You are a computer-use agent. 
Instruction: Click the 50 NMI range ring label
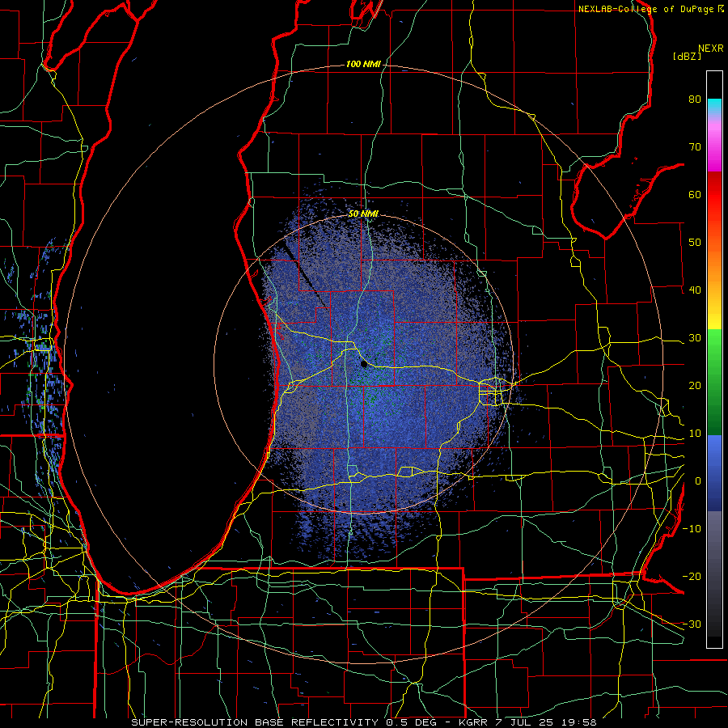click(363, 214)
